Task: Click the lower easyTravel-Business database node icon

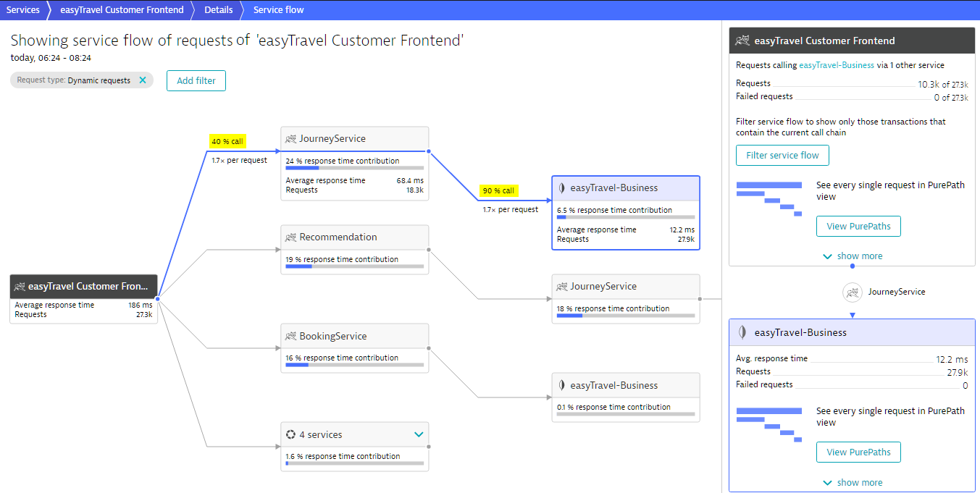Action: 561,386
